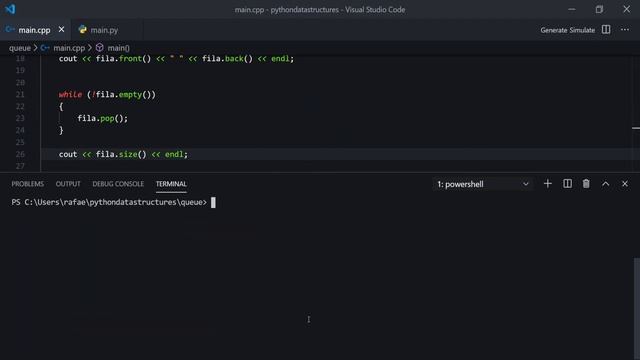Click the editor overview ruler marker
The image size is (640, 360).
(636, 129)
